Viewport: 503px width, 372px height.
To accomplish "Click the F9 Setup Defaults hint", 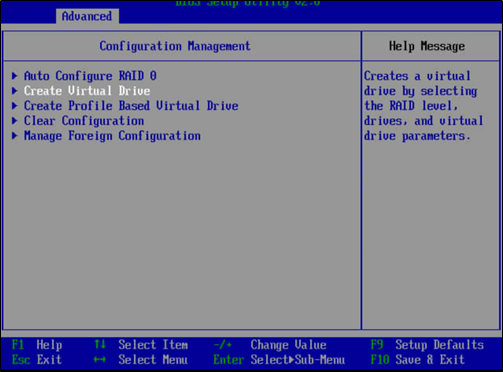I will (427, 345).
